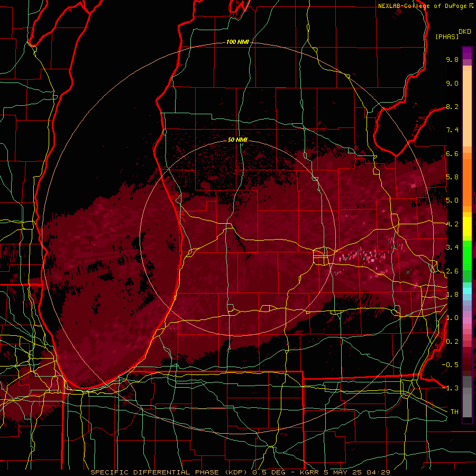Pick the purple segment atop the color bar
This screenshot has width=476, height=476.
coord(467,53)
